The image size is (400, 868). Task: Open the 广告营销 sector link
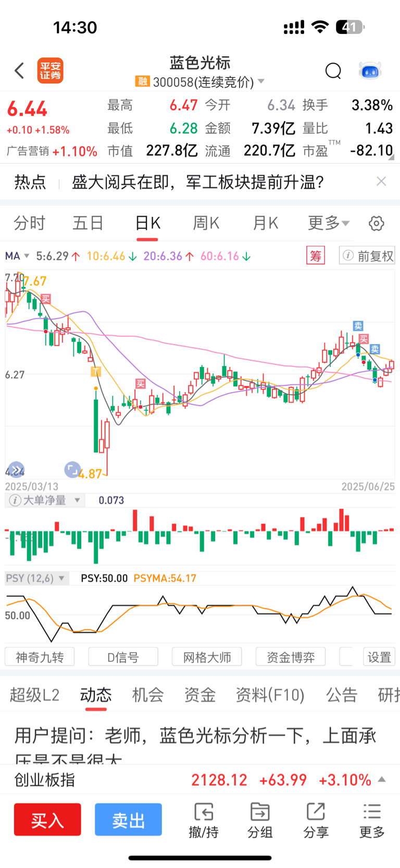tap(52, 151)
